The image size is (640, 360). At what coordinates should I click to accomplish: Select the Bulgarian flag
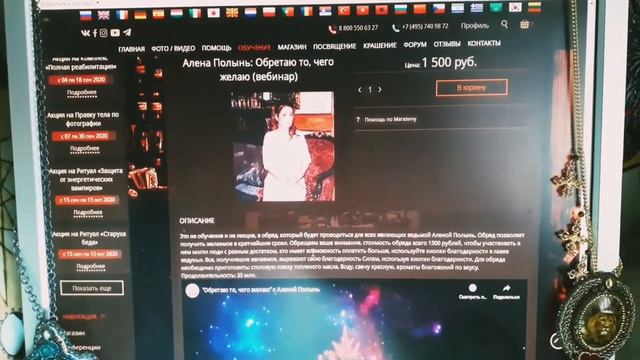400,9
